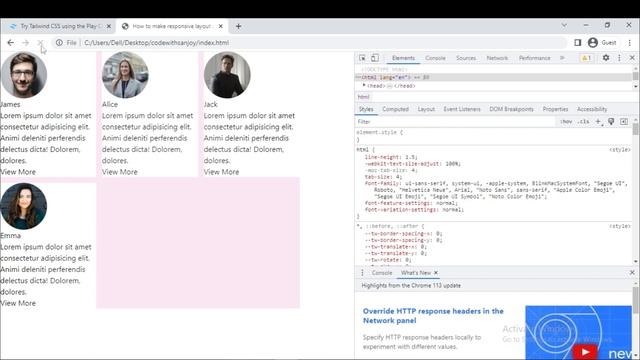
Task: Open the DOM Breakpoints sub-tab
Action: click(511, 109)
